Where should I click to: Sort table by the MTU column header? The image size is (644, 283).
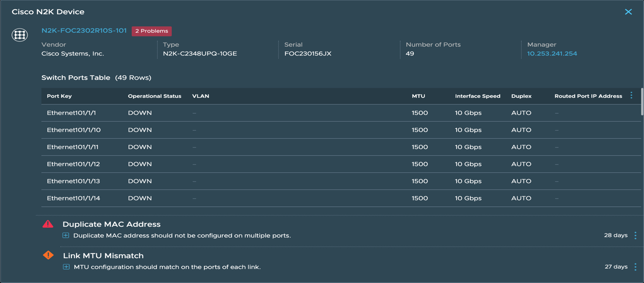point(418,96)
